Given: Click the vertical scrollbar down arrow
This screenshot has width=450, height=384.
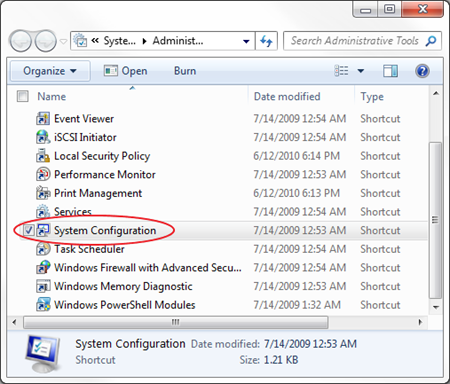Looking at the screenshot, I should 435,307.
